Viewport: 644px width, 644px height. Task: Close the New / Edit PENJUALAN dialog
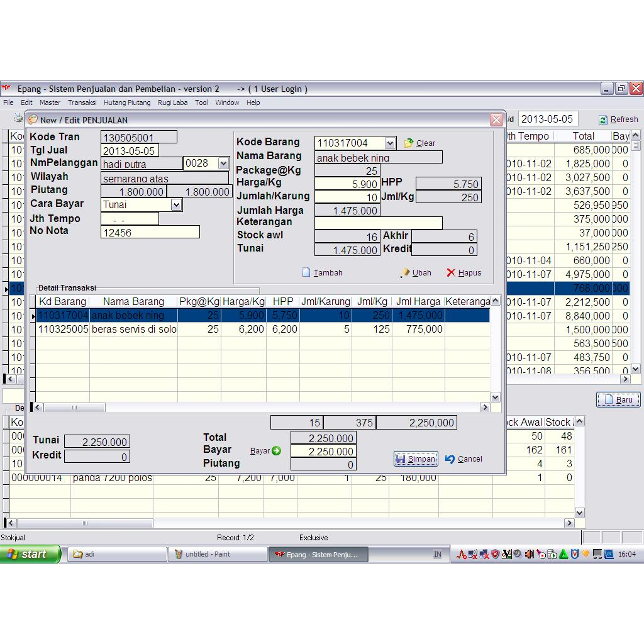coord(496,119)
